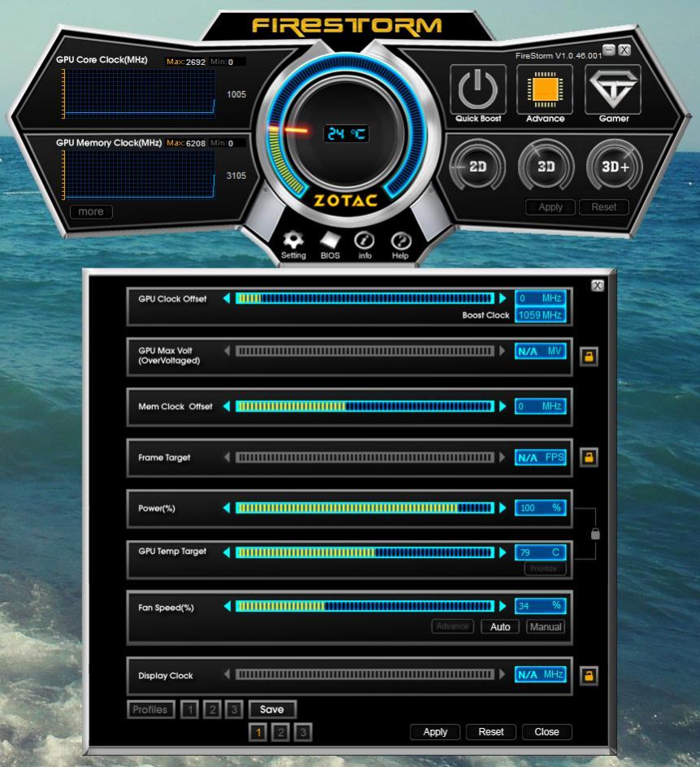Reset the settings in the bottom panel

click(491, 732)
